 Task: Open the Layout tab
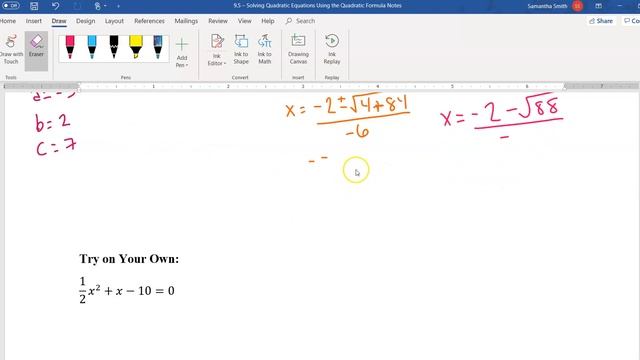click(x=114, y=21)
